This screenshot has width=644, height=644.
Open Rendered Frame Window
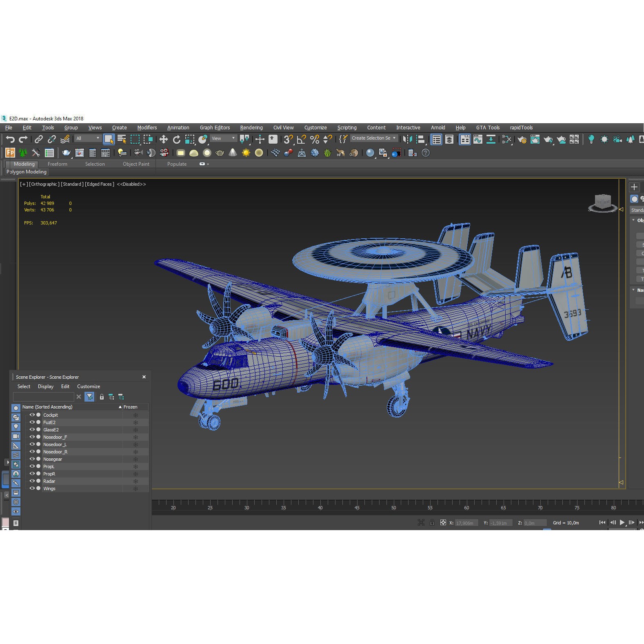[535, 140]
